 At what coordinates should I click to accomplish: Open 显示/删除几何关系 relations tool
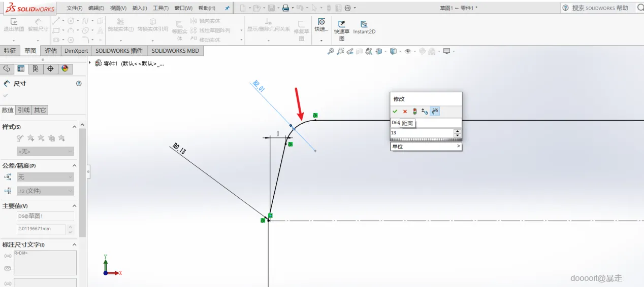click(268, 25)
